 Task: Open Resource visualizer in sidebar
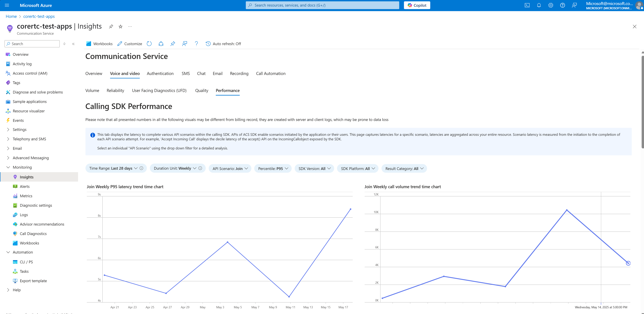coord(29,111)
